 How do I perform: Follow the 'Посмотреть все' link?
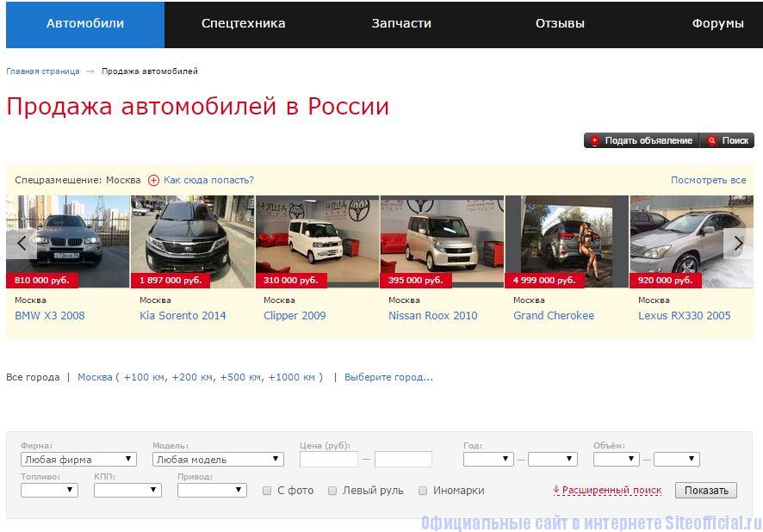708,180
